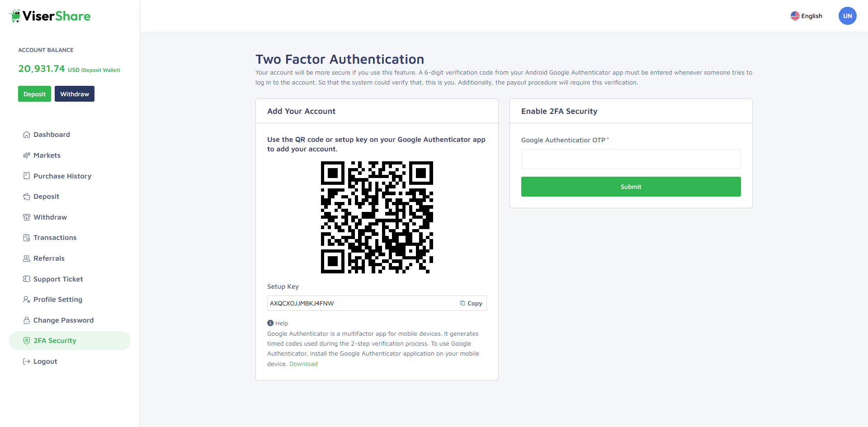Click the Referrals people icon
The height and width of the screenshot is (427, 868).
tap(27, 258)
